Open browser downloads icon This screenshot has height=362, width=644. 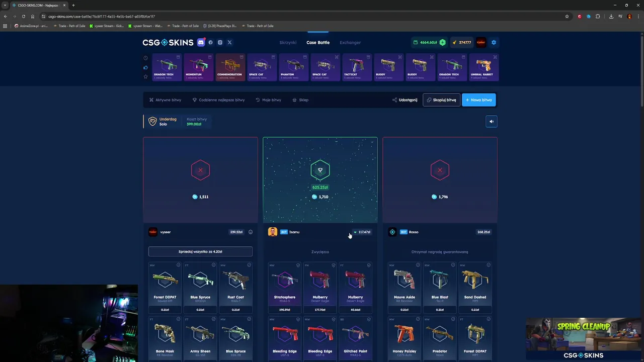pyautogui.click(x=611, y=16)
